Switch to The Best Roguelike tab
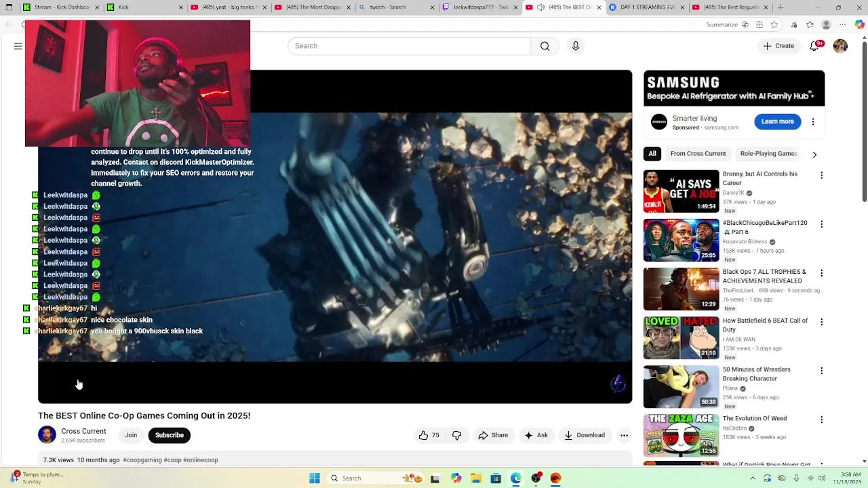 731,7
